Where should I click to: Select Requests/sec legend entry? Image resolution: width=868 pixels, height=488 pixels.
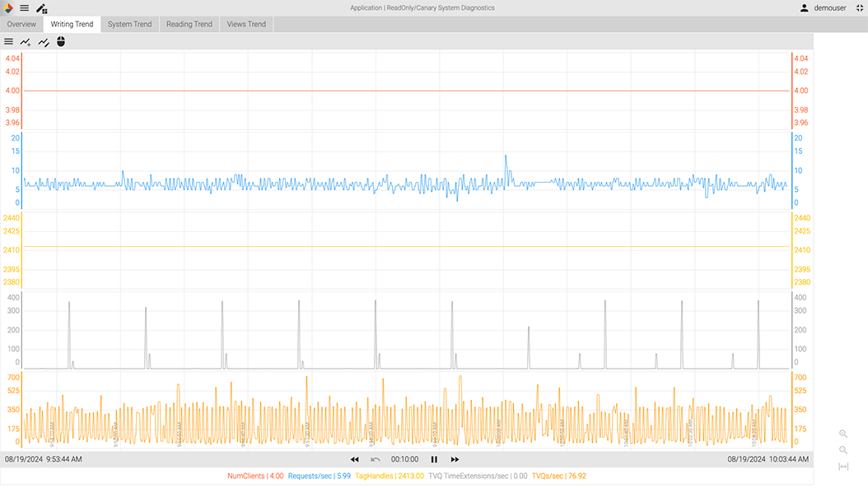pyautogui.click(x=320, y=476)
